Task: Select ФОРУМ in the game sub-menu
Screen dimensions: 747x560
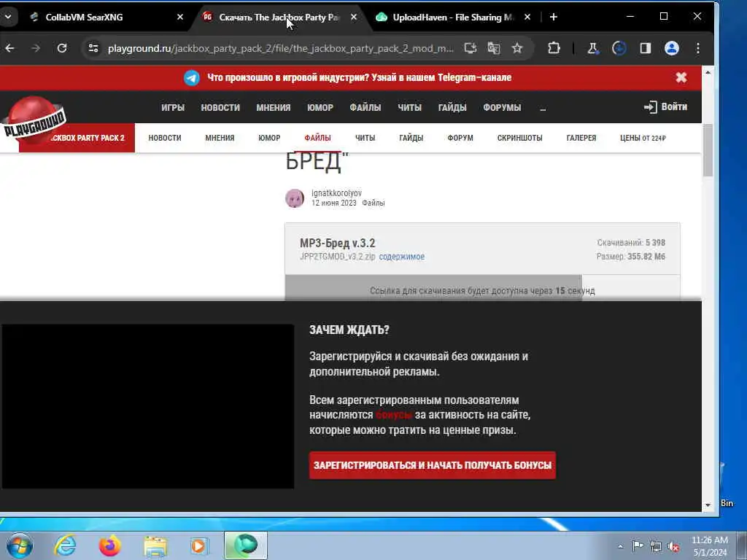Action: [460, 138]
